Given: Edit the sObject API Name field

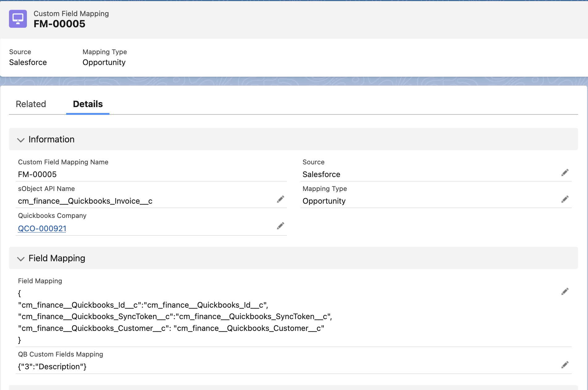Looking at the screenshot, I should pos(280,199).
